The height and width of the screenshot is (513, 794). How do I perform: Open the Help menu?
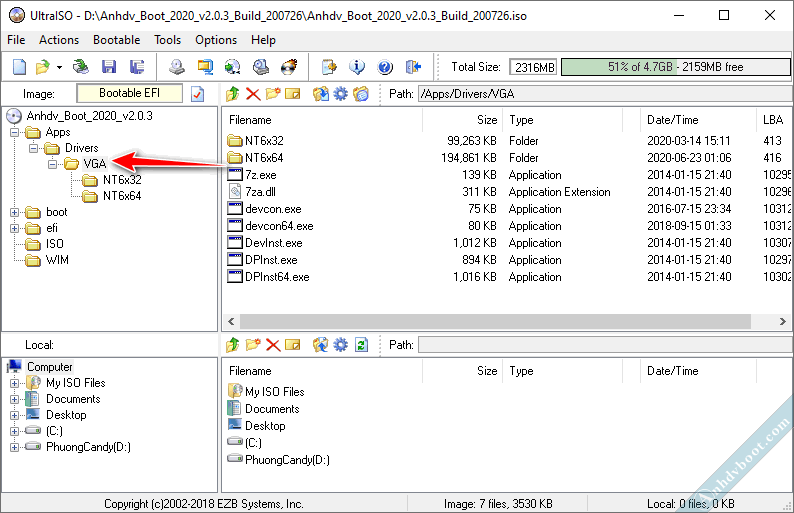click(x=263, y=40)
